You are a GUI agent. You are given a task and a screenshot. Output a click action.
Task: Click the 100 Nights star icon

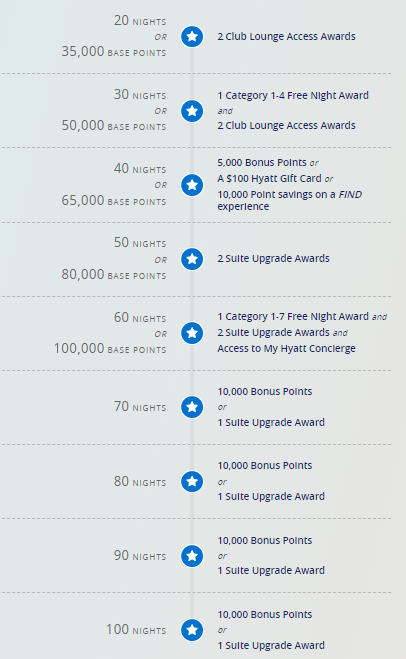192,630
